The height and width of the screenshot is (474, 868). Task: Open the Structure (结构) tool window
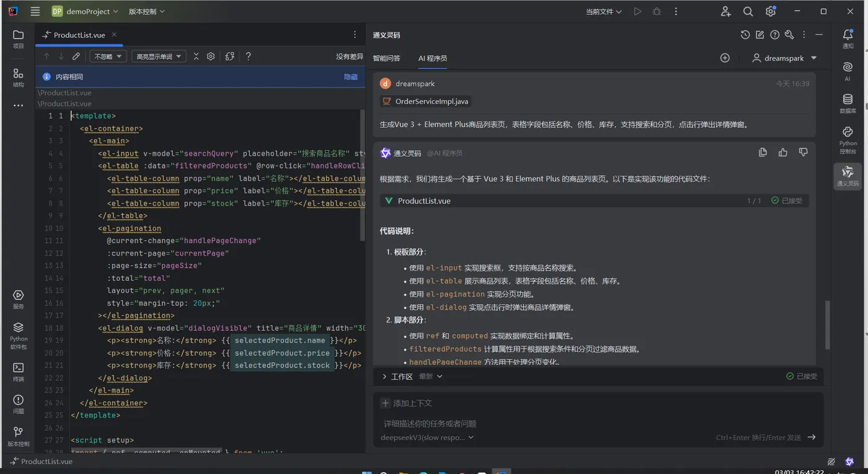[x=19, y=78]
